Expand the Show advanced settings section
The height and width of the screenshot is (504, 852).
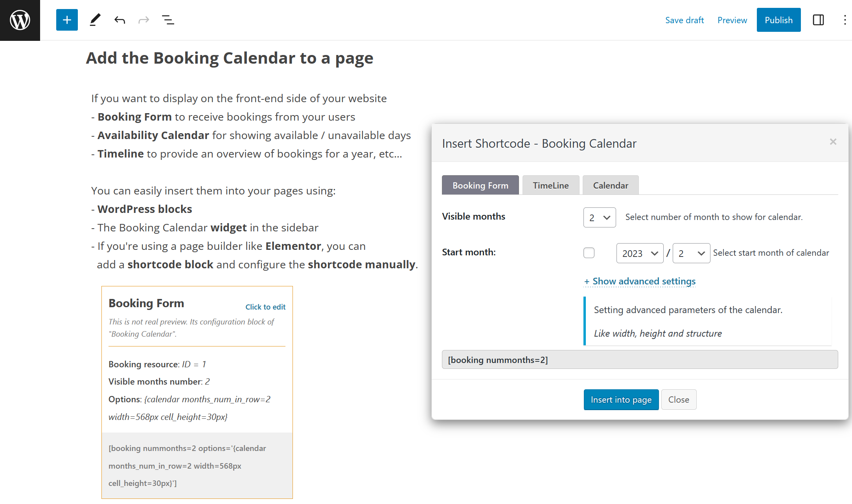639,280
